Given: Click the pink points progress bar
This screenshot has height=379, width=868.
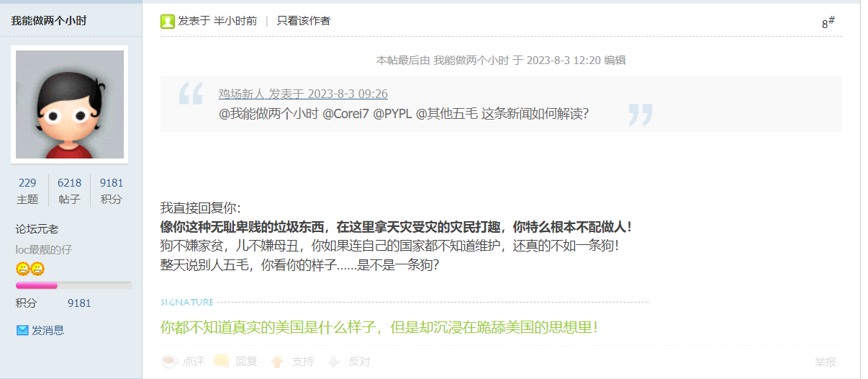Looking at the screenshot, I should [x=73, y=286].
